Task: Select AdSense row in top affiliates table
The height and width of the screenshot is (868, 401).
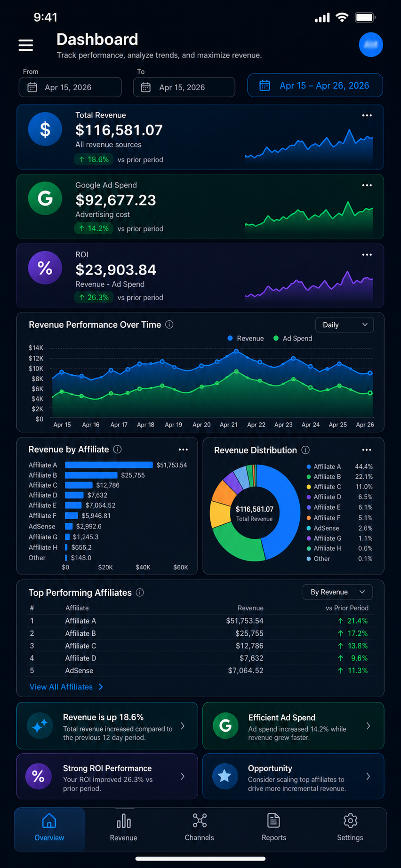Action: pyautogui.click(x=200, y=671)
